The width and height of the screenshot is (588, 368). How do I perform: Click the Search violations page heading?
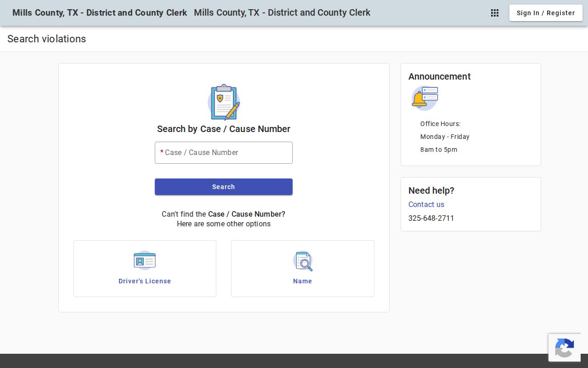coord(46,39)
